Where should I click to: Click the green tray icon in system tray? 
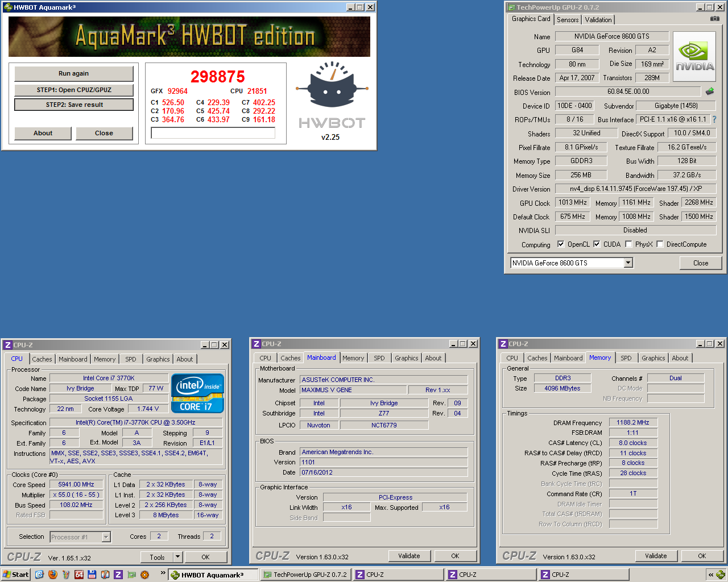point(721,575)
